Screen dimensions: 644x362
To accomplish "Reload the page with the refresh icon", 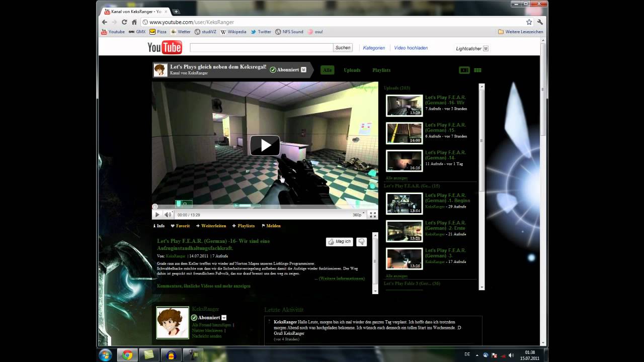I will point(124,22).
